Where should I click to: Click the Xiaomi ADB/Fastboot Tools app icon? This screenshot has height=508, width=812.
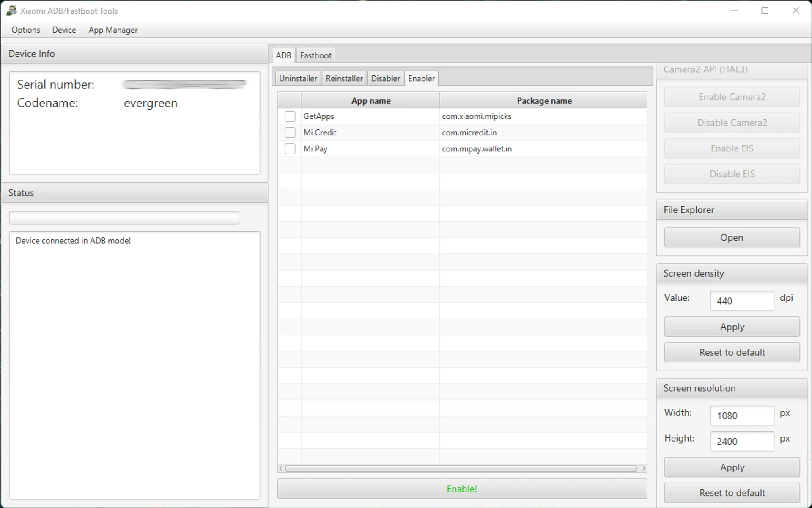pyautogui.click(x=11, y=11)
